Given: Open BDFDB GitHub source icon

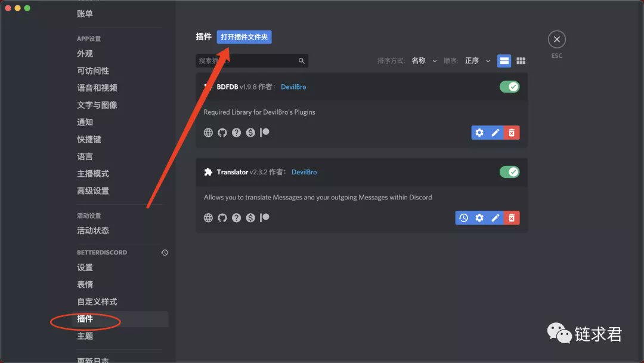Looking at the screenshot, I should [222, 133].
